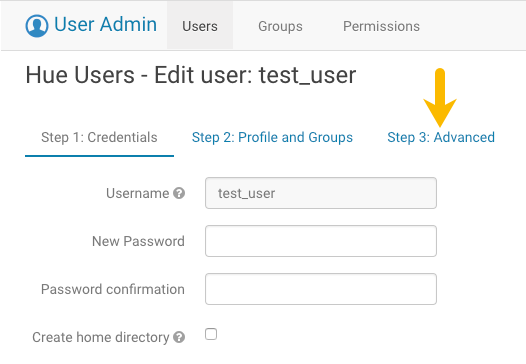Open the Groups tab
Viewport: 526px width, 364px height.
[x=280, y=26]
